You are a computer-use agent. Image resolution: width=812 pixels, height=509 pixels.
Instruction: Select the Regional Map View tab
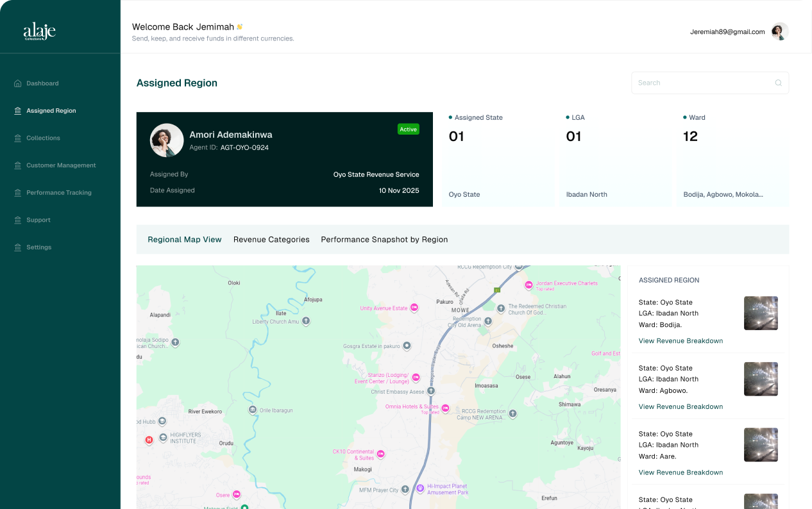tap(185, 240)
